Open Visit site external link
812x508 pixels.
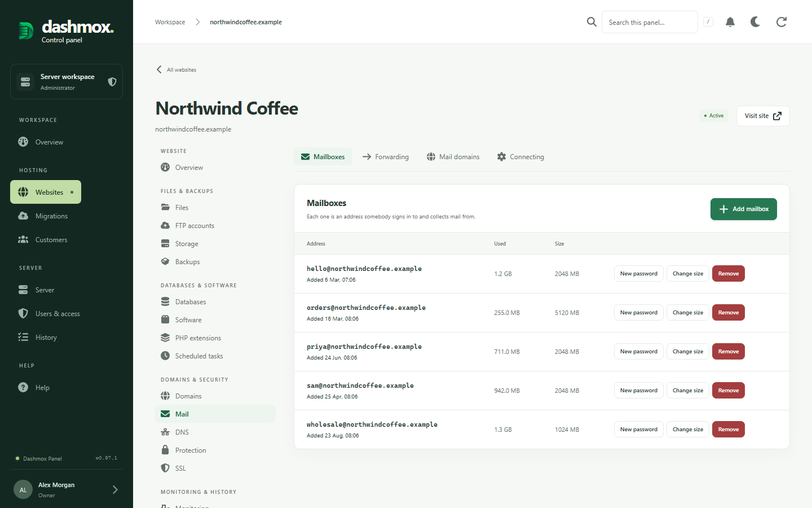(763, 116)
